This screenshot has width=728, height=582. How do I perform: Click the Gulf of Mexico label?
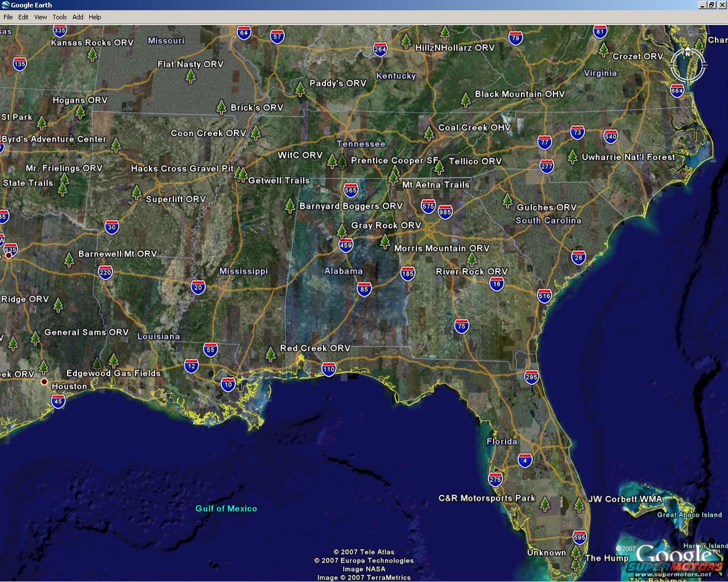pos(226,509)
